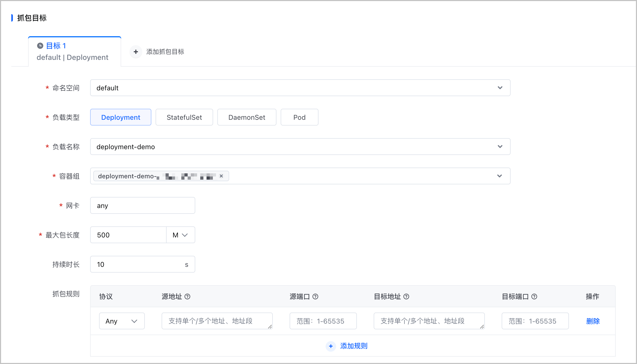
Task: Click the clock icon on 目标 1 tab
Action: (x=40, y=46)
